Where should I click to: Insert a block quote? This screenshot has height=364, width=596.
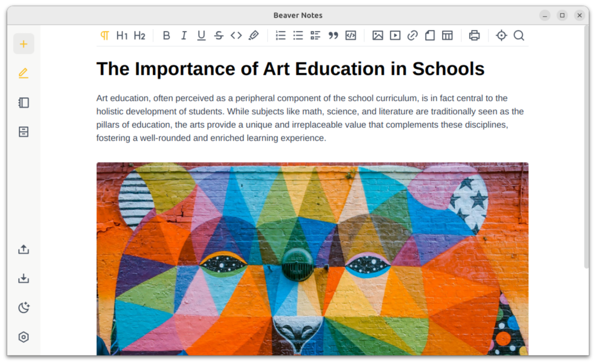[333, 35]
